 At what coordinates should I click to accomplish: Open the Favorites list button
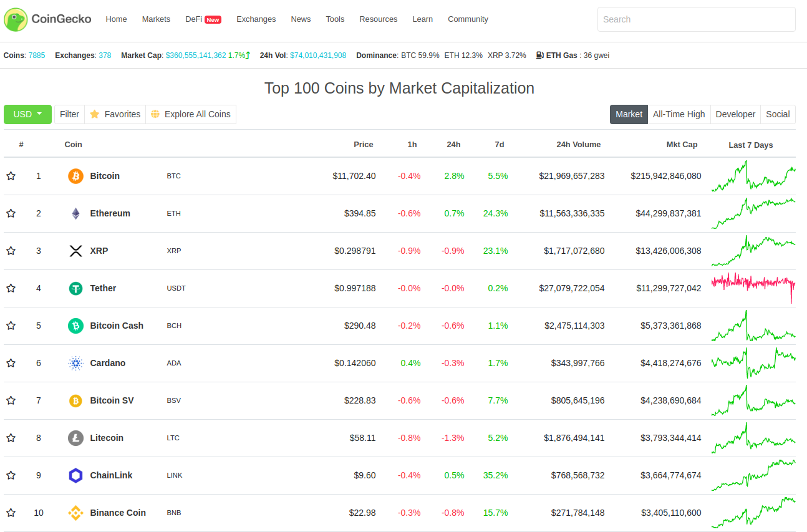[115, 114]
